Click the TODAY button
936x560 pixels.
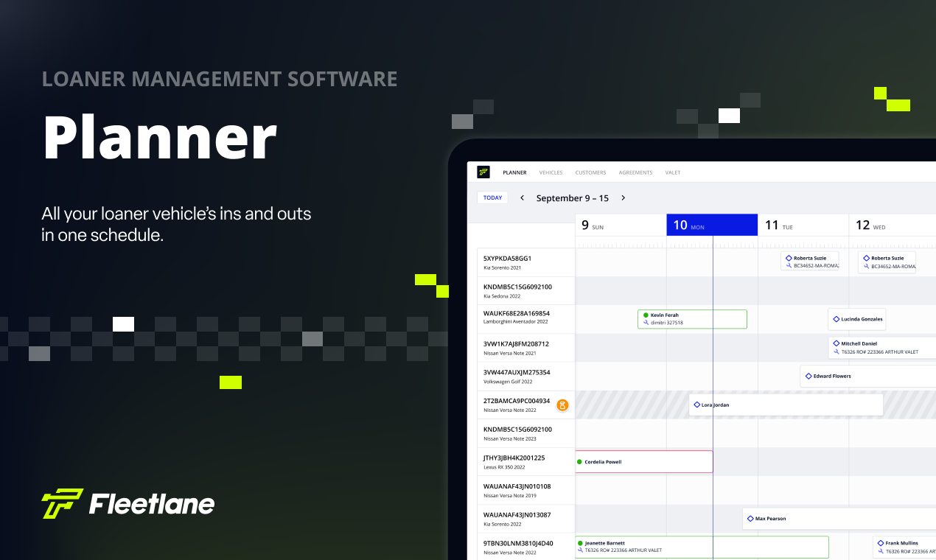[492, 197]
